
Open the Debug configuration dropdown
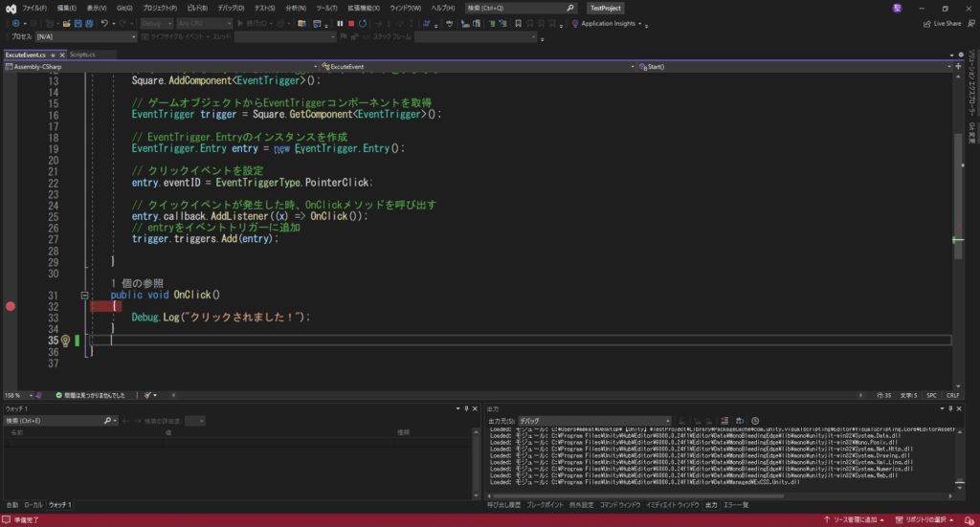coord(156,24)
